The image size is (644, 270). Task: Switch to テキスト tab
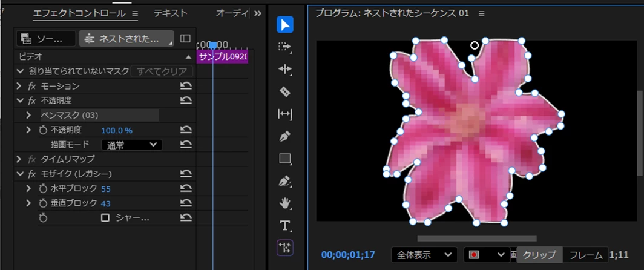[x=171, y=13]
